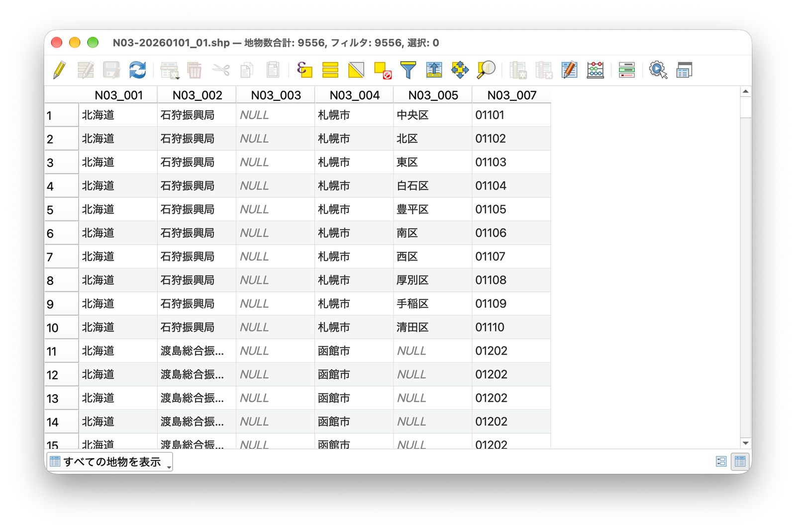Switch to table view
Viewport: 796px width, 532px height.
(x=740, y=461)
